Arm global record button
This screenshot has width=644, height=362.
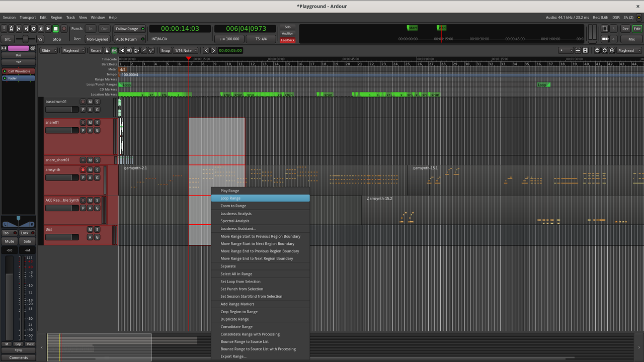pos(64,29)
